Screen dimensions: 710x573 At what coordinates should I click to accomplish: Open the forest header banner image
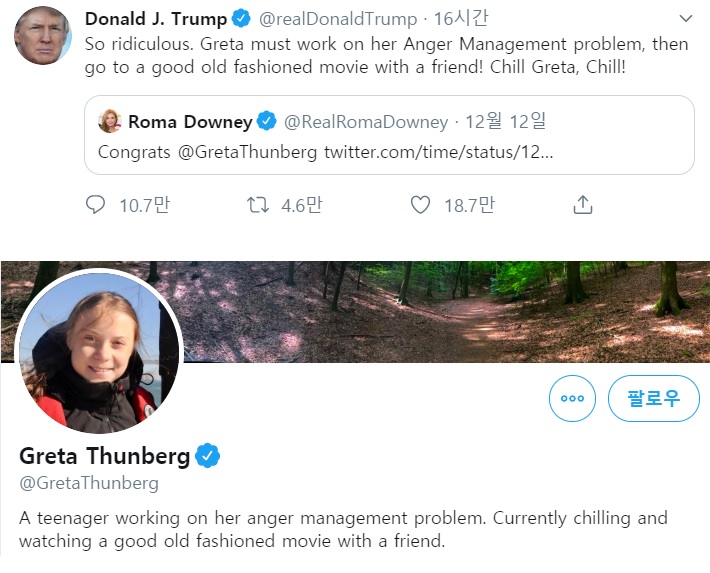[x=450, y=310]
